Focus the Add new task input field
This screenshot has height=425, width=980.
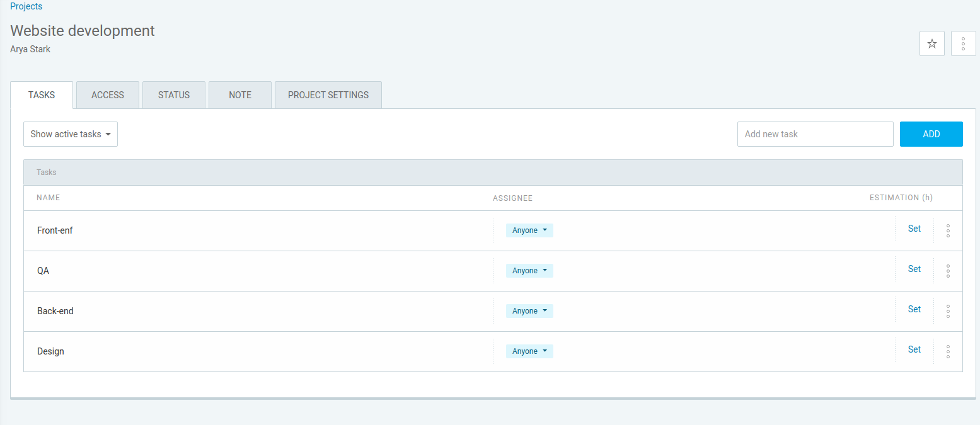pos(816,134)
